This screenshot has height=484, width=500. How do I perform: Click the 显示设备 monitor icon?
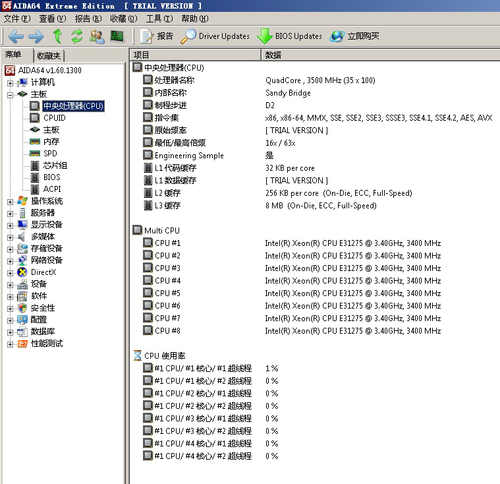(22, 225)
